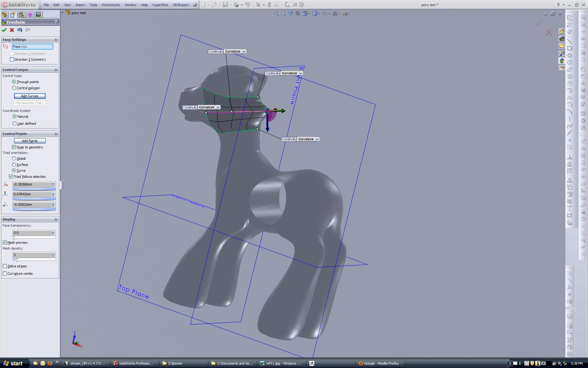Enable Direction 2 Symmetry checkbox
This screenshot has width=588, height=368.
coord(12,59)
